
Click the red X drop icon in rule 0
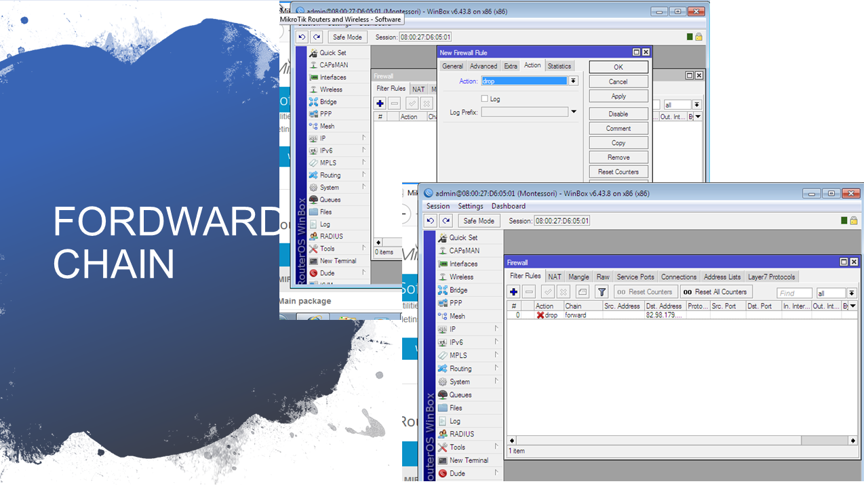tap(540, 315)
